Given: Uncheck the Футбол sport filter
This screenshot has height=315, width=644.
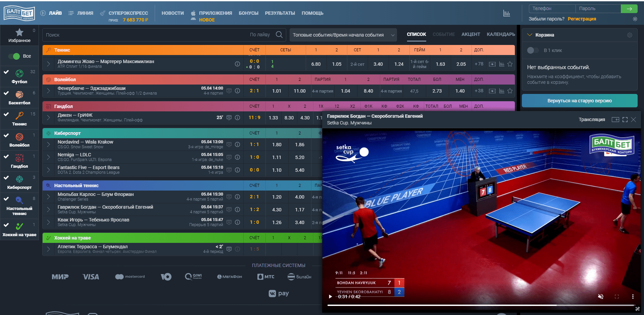Looking at the screenshot, I should pyautogui.click(x=6, y=72).
